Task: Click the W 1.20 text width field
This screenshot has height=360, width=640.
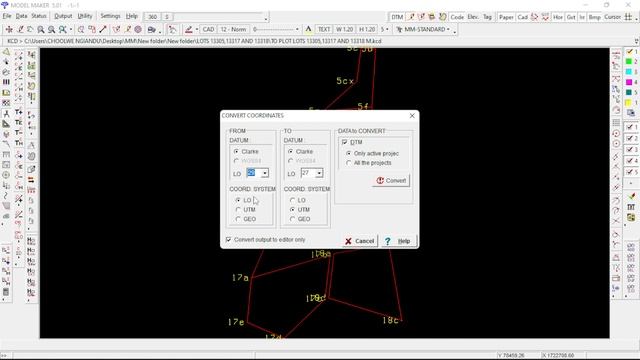Action: pyautogui.click(x=344, y=29)
